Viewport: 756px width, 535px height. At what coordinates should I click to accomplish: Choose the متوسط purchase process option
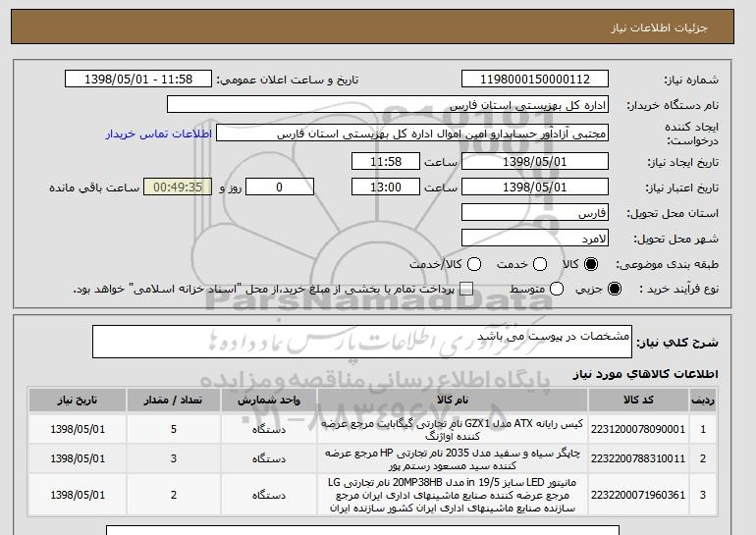click(x=557, y=289)
